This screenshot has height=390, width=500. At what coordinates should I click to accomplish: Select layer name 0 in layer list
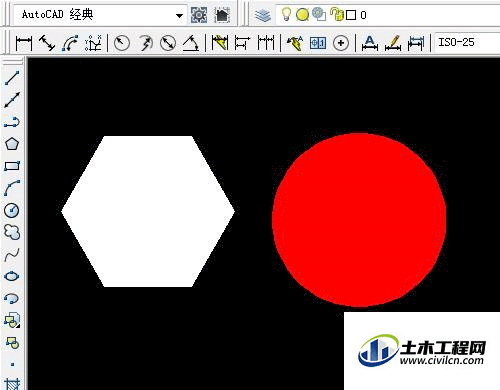click(x=363, y=15)
